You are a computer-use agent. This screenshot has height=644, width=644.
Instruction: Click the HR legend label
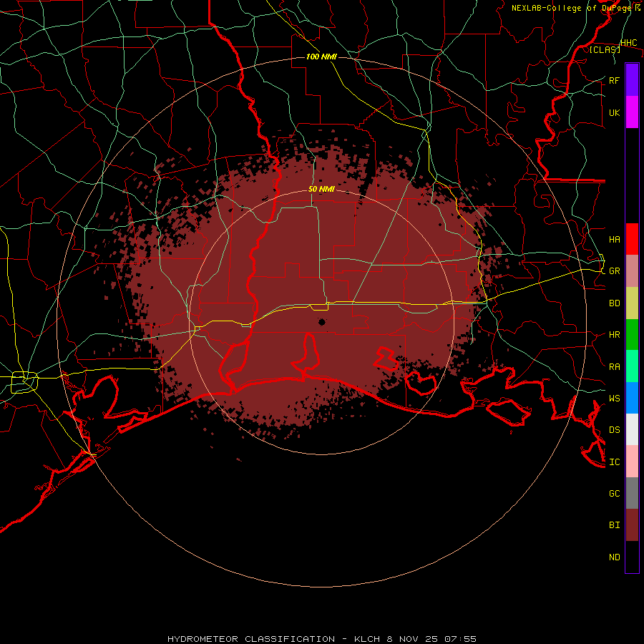pos(614,335)
